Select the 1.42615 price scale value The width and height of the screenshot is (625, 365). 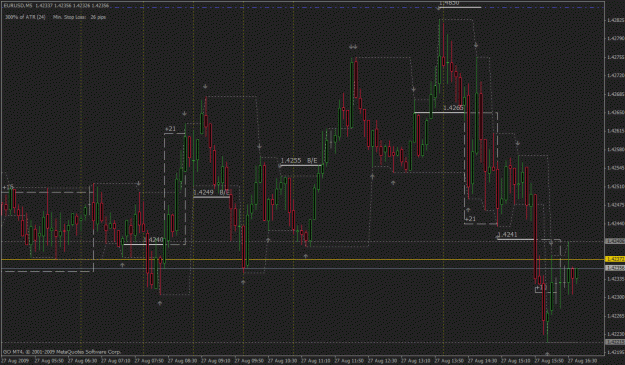pyautogui.click(x=615, y=131)
